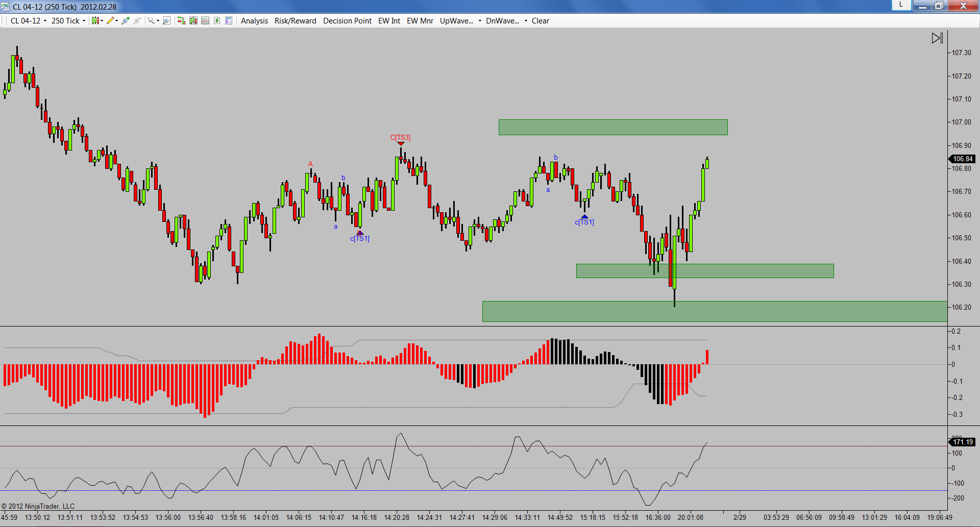Image resolution: width=980 pixels, height=527 pixels.
Task: Click the 13:56:40 time axis label
Action: (201, 517)
